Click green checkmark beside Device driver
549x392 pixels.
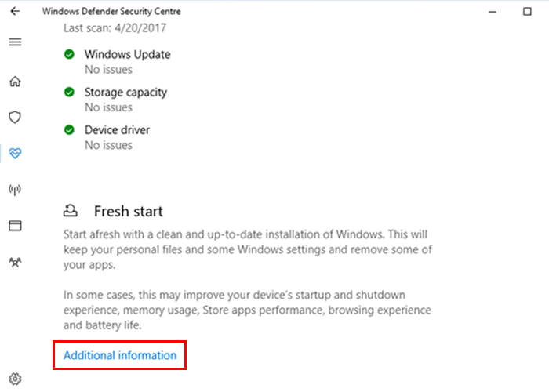click(69, 130)
